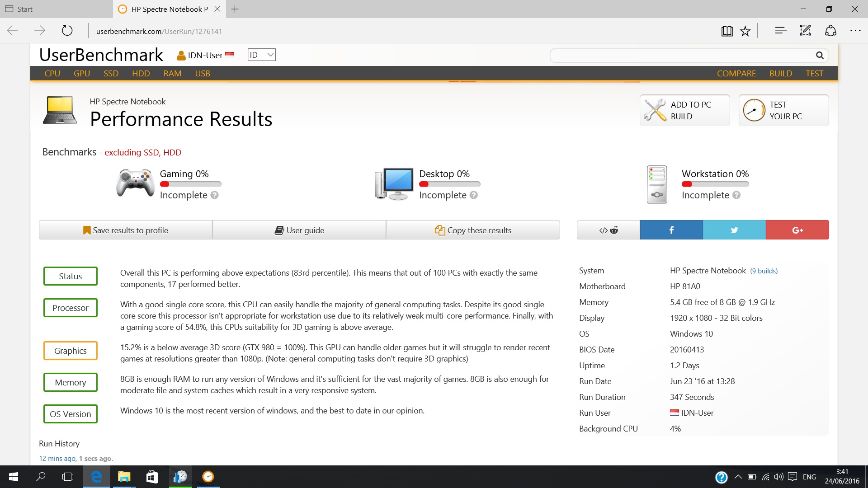
Task: Open the GPU menu item
Action: click(x=82, y=73)
